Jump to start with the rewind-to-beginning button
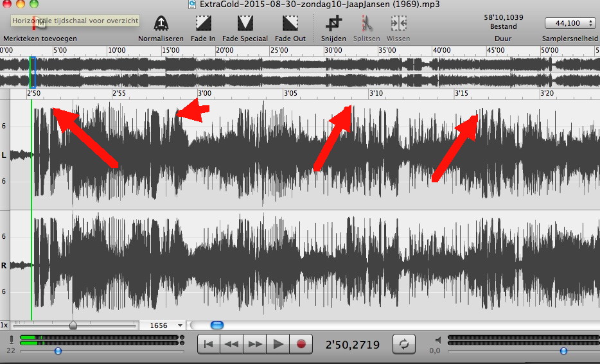This screenshot has width=600, height=364. (208, 343)
